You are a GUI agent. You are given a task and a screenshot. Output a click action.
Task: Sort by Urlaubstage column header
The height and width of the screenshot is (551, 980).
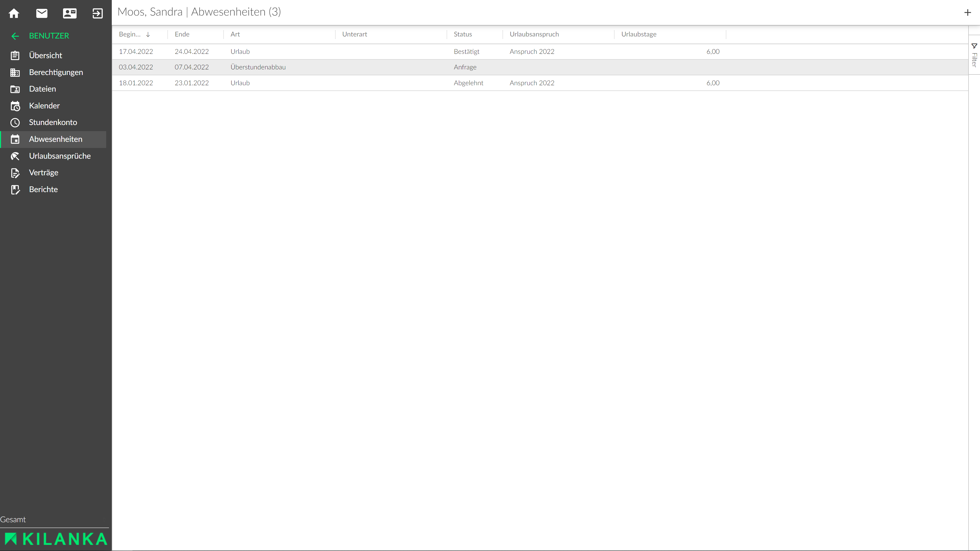639,34
